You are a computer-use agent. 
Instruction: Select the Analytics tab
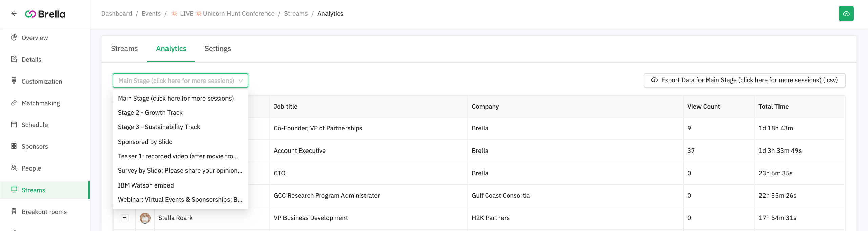click(x=171, y=49)
